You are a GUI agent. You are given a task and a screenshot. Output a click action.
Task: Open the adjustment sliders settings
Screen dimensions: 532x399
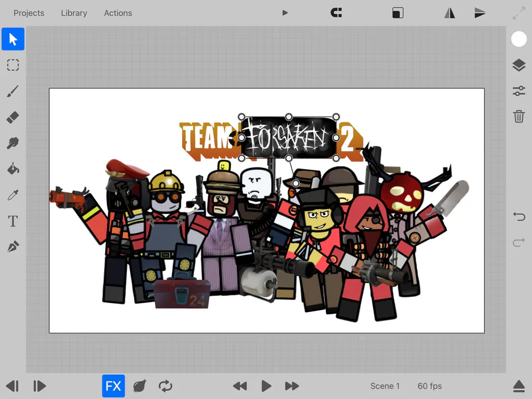(519, 91)
